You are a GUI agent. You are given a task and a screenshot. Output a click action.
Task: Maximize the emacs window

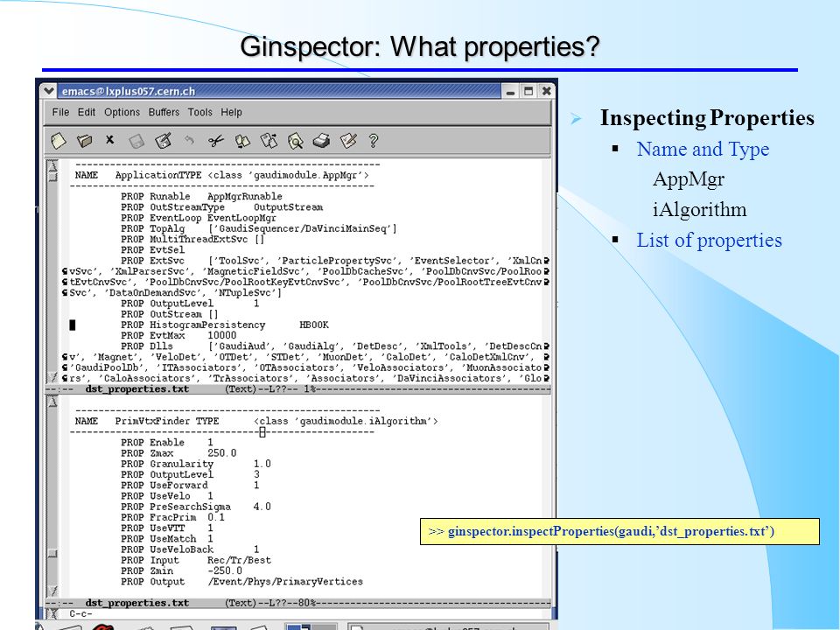[528, 92]
